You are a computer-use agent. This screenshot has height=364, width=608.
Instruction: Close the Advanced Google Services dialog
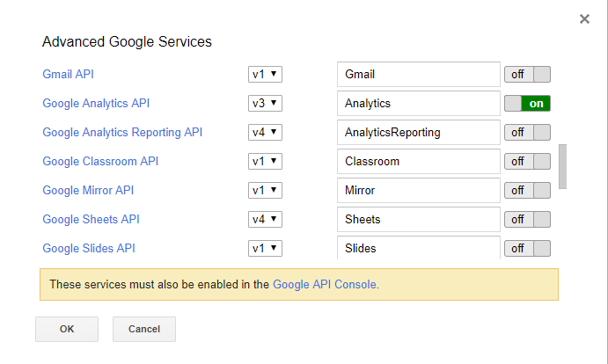(x=584, y=18)
